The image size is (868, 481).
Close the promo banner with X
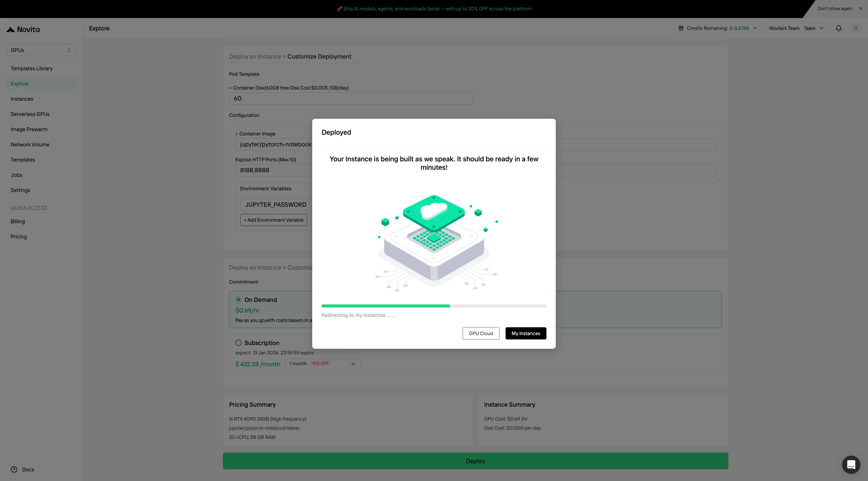[x=861, y=9]
